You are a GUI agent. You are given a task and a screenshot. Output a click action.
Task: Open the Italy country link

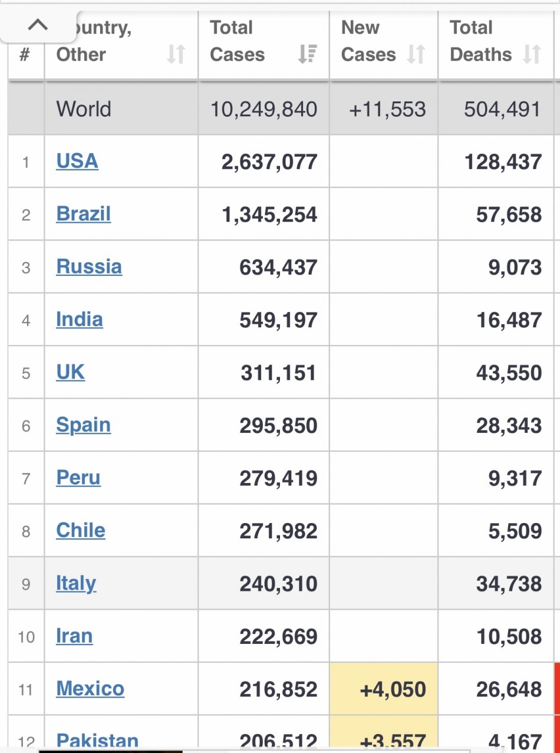(76, 583)
